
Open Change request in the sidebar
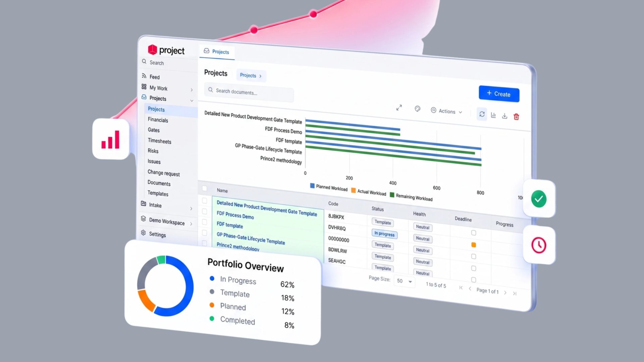[x=164, y=173]
